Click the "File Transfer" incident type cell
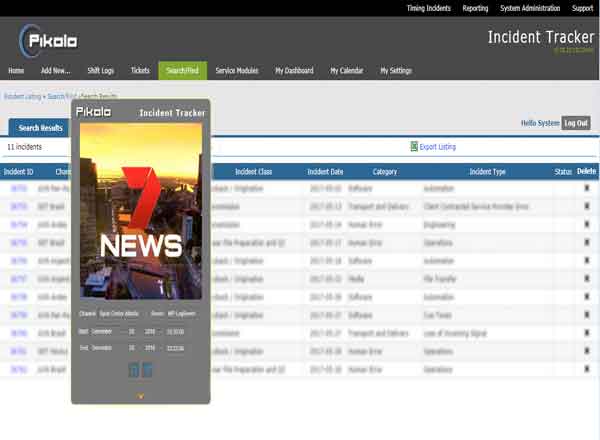Screen dimensions: 600x440 point(440,279)
